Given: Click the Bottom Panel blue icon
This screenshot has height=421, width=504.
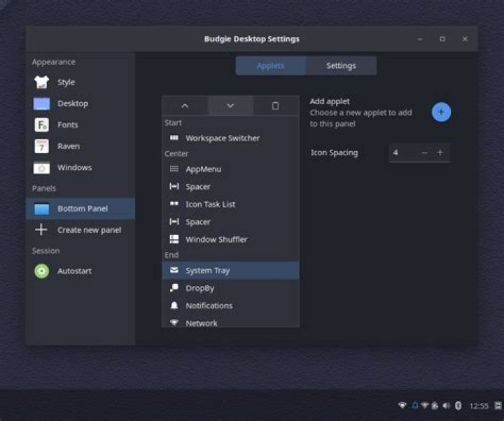Looking at the screenshot, I should click(42, 208).
